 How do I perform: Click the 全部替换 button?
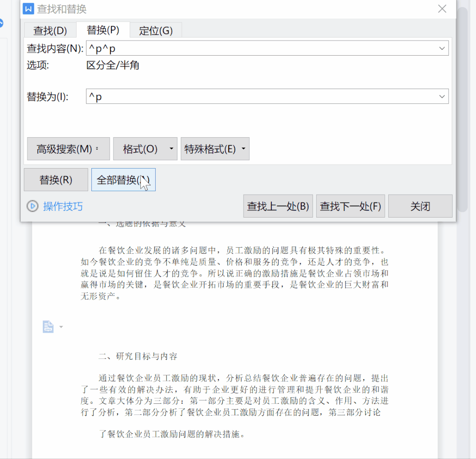123,180
